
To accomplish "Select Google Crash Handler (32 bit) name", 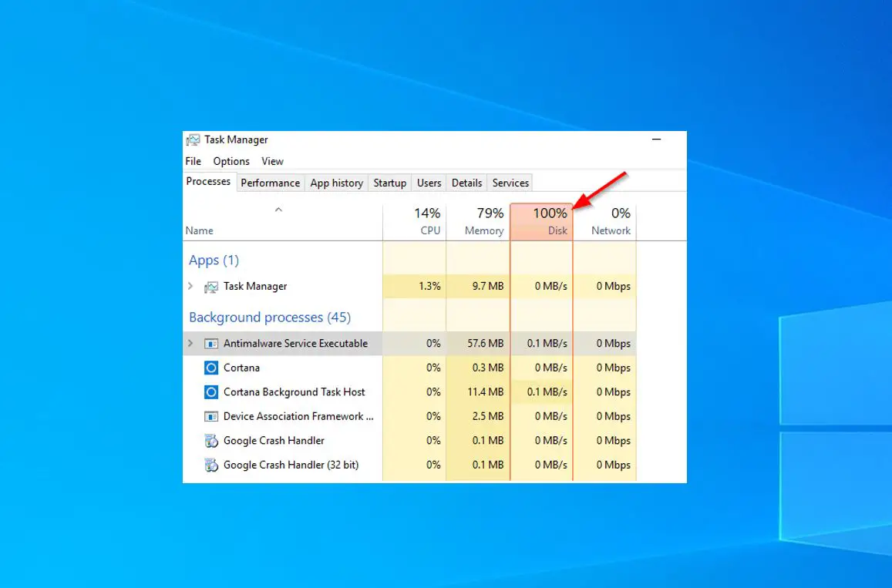I will pos(291,465).
